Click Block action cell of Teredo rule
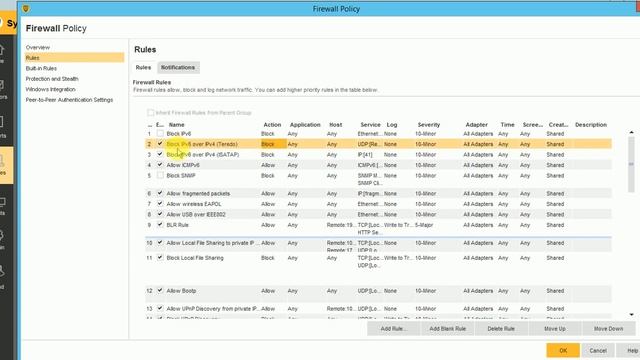The width and height of the screenshot is (640, 360). click(273, 144)
